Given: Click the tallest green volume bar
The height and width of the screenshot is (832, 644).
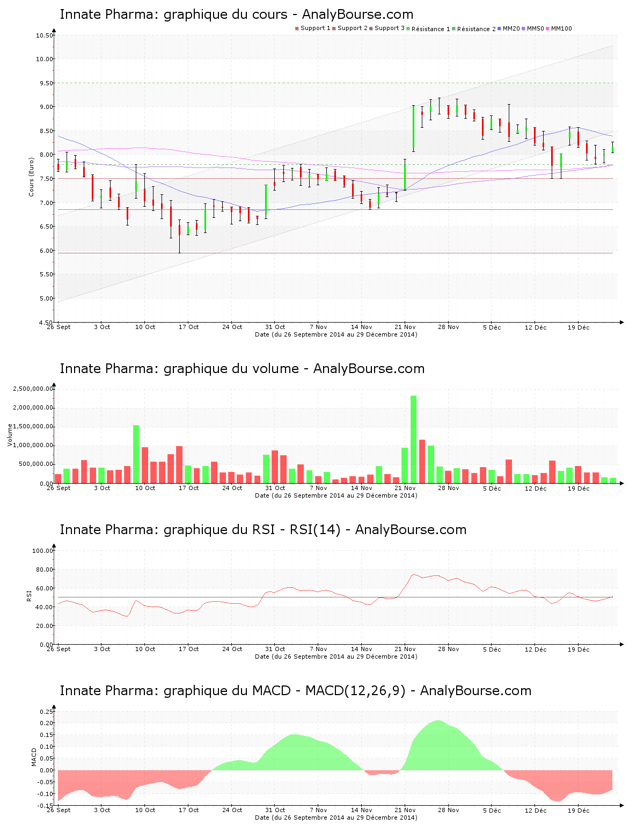Looking at the screenshot, I should pyautogui.click(x=413, y=439).
